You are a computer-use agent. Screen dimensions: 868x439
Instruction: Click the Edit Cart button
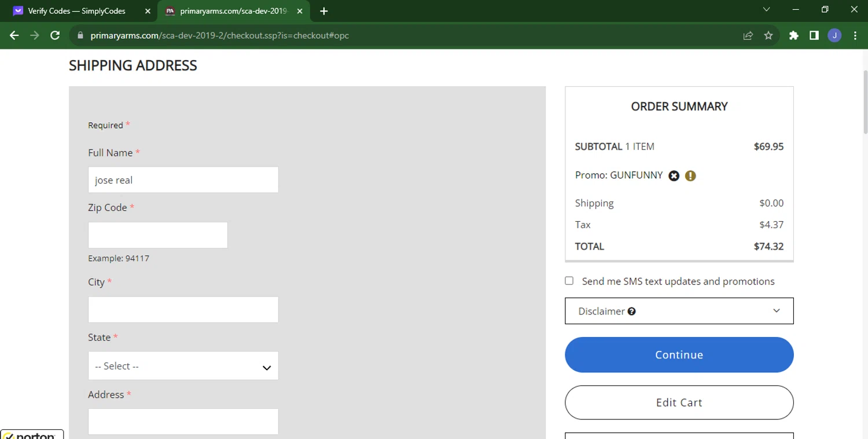click(679, 403)
